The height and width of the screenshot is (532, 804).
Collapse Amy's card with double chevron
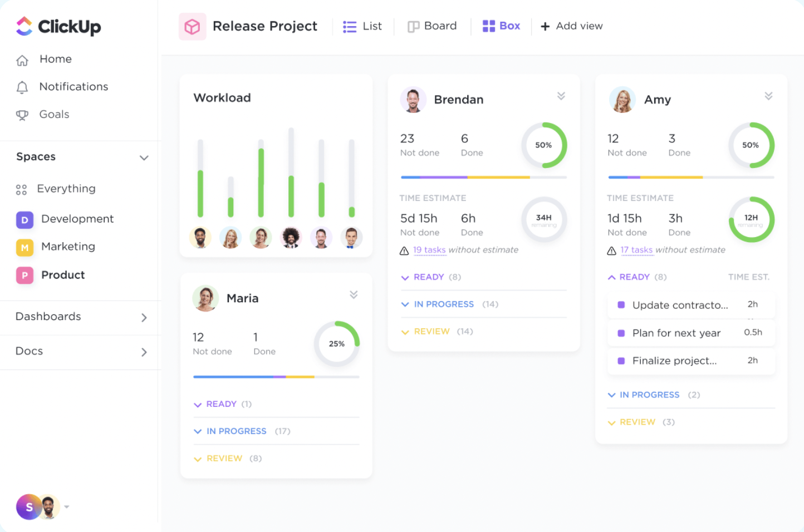[768, 96]
